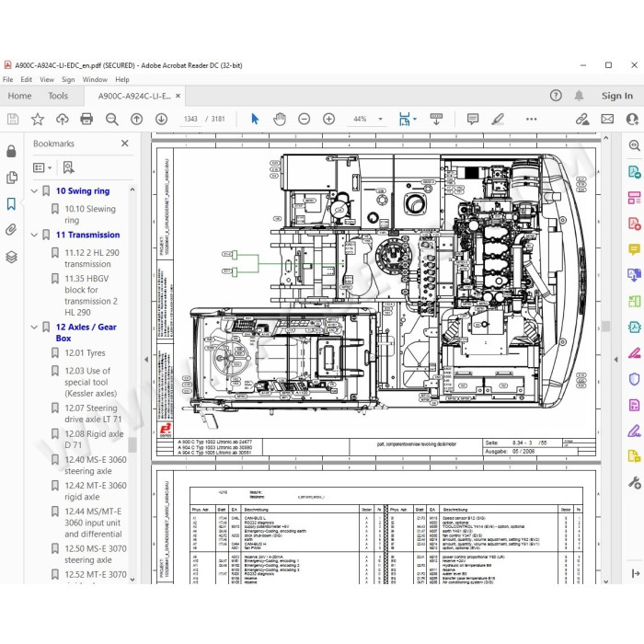Add a comment sticky note
The width and height of the screenshot is (644, 644).
(x=473, y=119)
